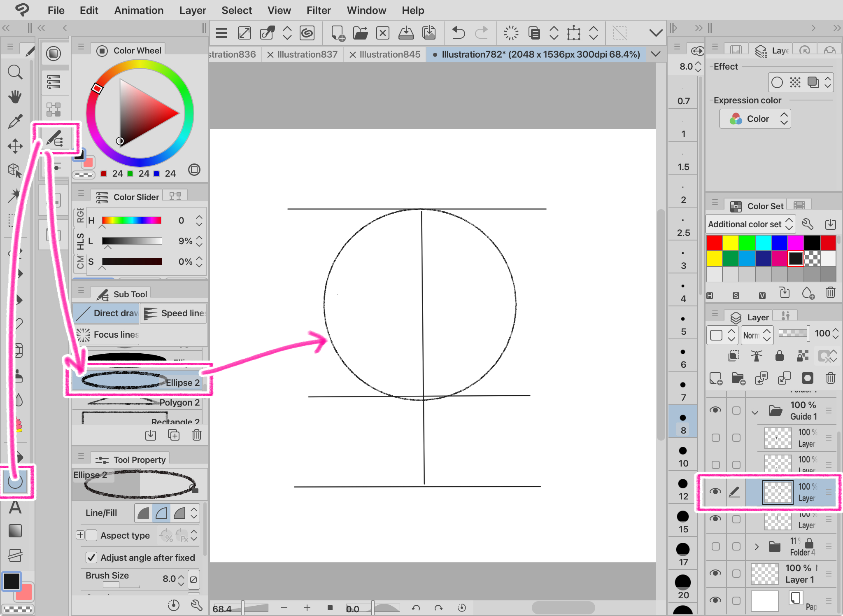This screenshot has width=843, height=616.
Task: Uncheck Adjust angle after fixed
Action: (91, 558)
